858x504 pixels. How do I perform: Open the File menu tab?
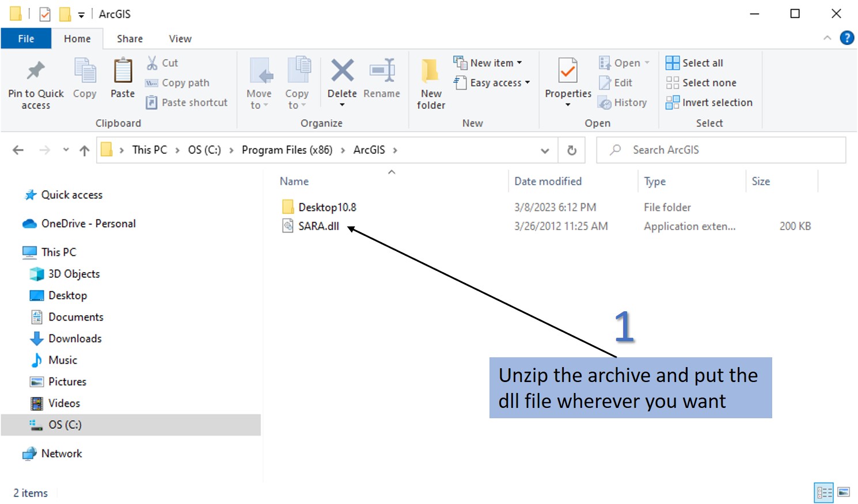pyautogui.click(x=26, y=39)
